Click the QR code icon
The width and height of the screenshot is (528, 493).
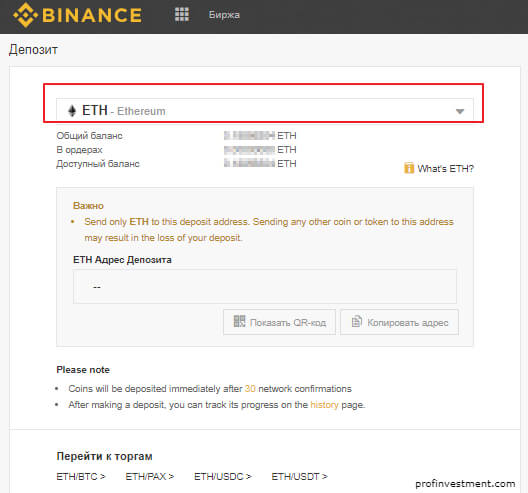[239, 321]
